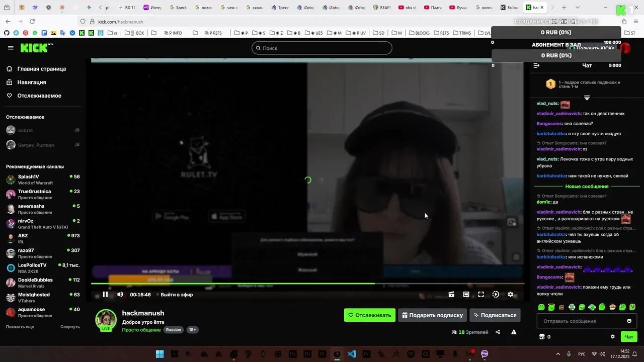The image size is (644, 362).
Task: Go back in browser history
Action: [x=8, y=22]
